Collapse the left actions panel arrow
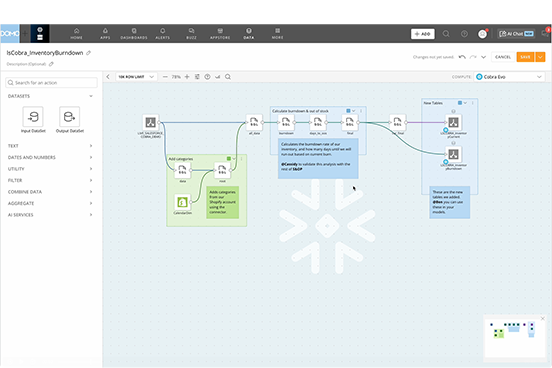 click(108, 77)
